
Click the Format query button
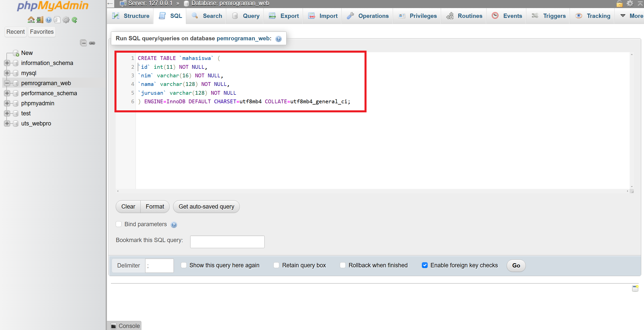(155, 207)
